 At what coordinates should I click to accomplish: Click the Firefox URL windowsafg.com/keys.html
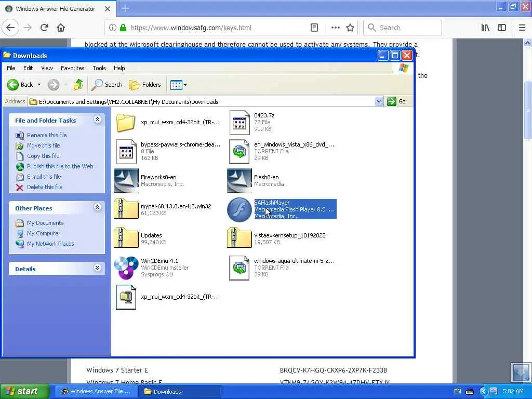point(191,28)
